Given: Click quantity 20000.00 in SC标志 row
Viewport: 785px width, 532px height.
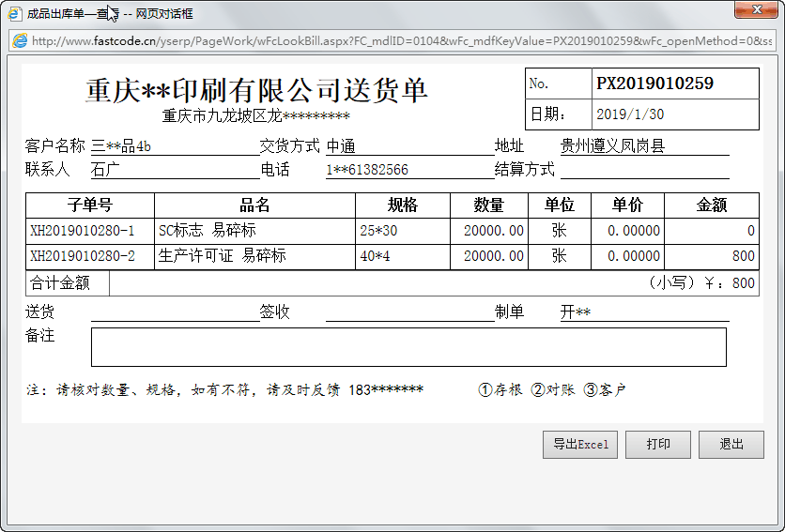Looking at the screenshot, I should point(494,231).
